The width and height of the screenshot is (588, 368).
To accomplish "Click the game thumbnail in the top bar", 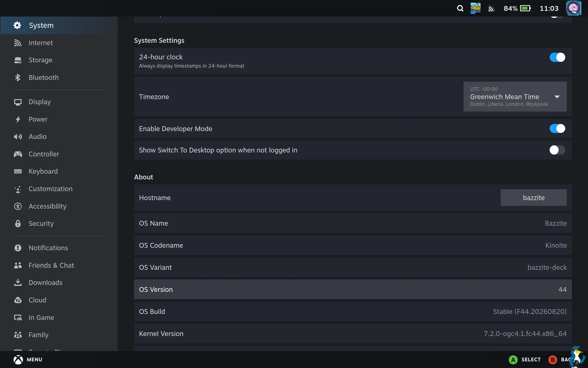I will pyautogui.click(x=475, y=8).
